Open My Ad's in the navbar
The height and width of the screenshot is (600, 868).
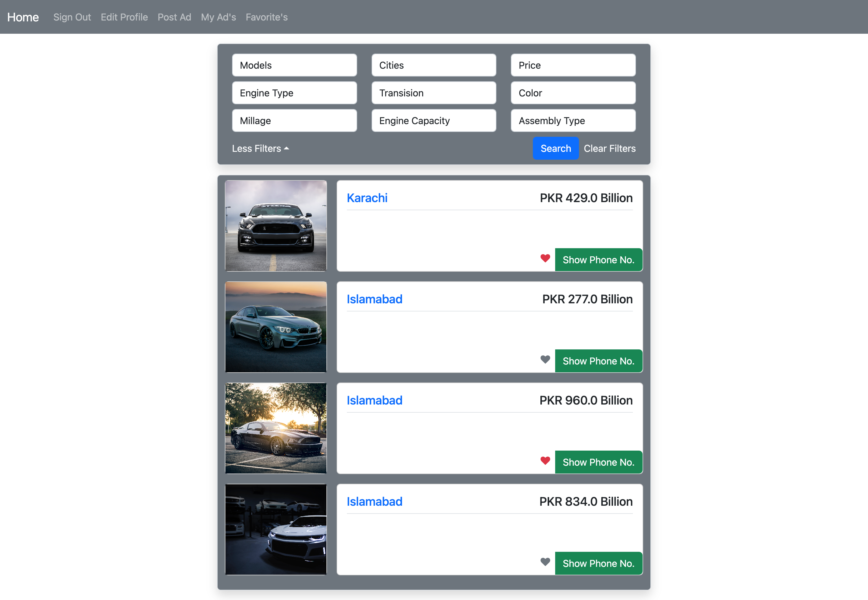click(x=218, y=17)
